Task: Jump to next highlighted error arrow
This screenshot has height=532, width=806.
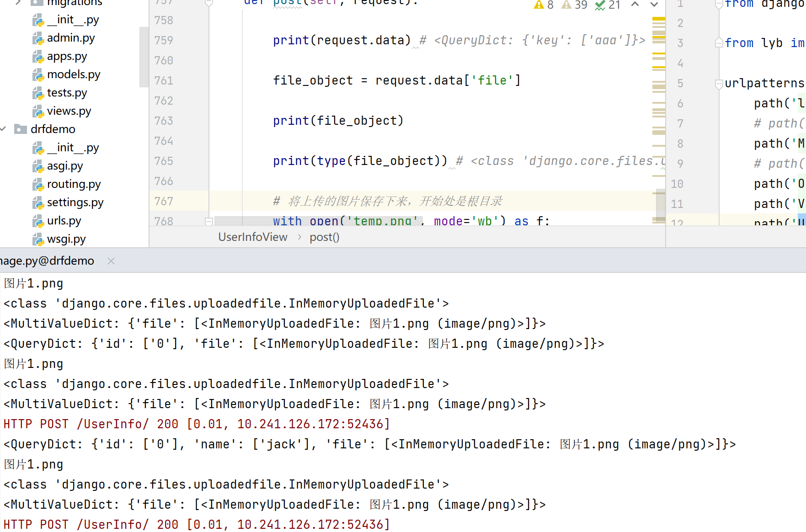Action: (x=654, y=5)
